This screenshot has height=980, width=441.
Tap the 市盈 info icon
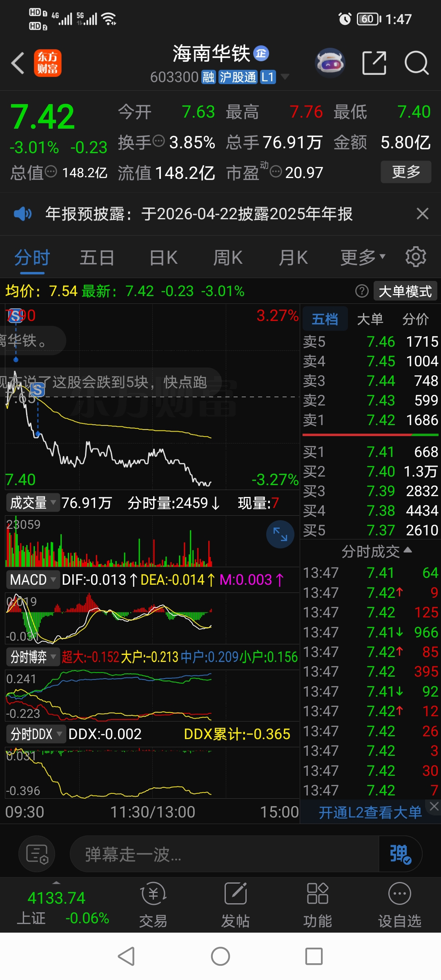coord(276,171)
